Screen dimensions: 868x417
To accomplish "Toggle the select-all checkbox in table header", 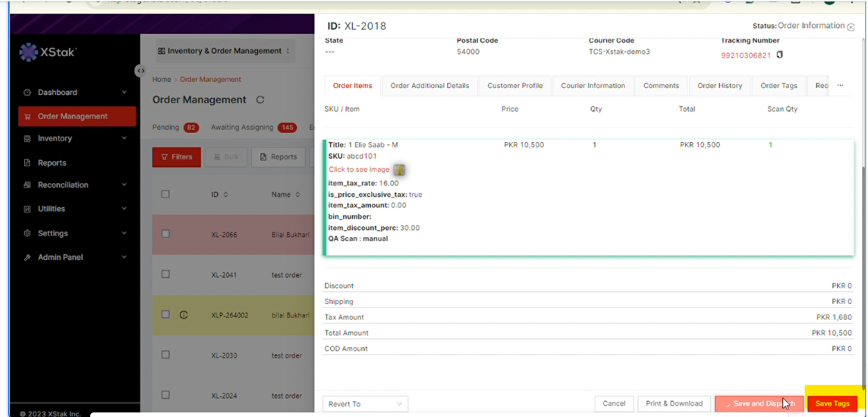I will coord(165,194).
